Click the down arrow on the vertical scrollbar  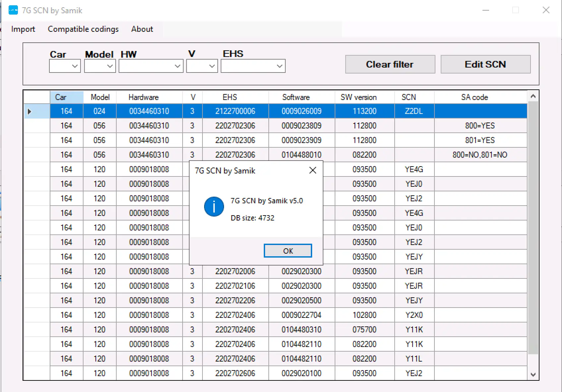[533, 374]
